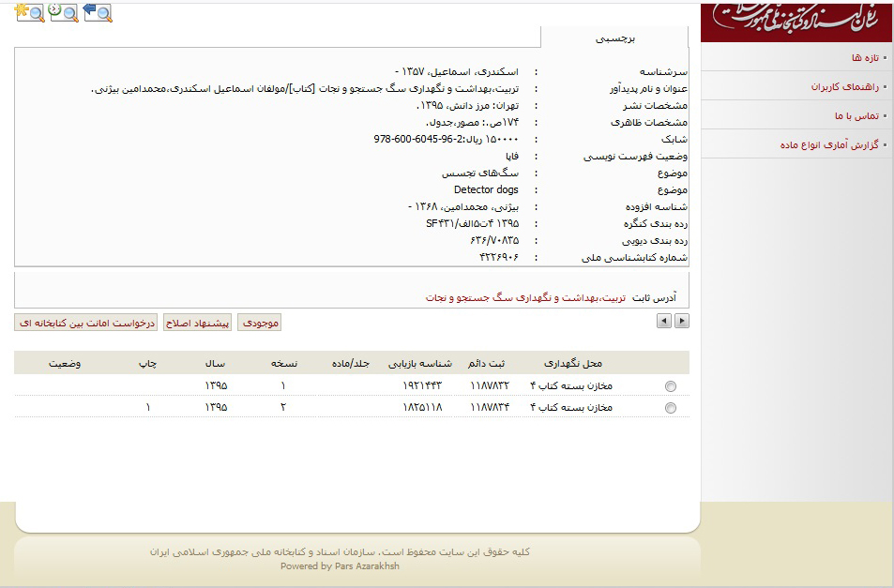Click the سال column header
The height and width of the screenshot is (588, 894).
[215, 364]
